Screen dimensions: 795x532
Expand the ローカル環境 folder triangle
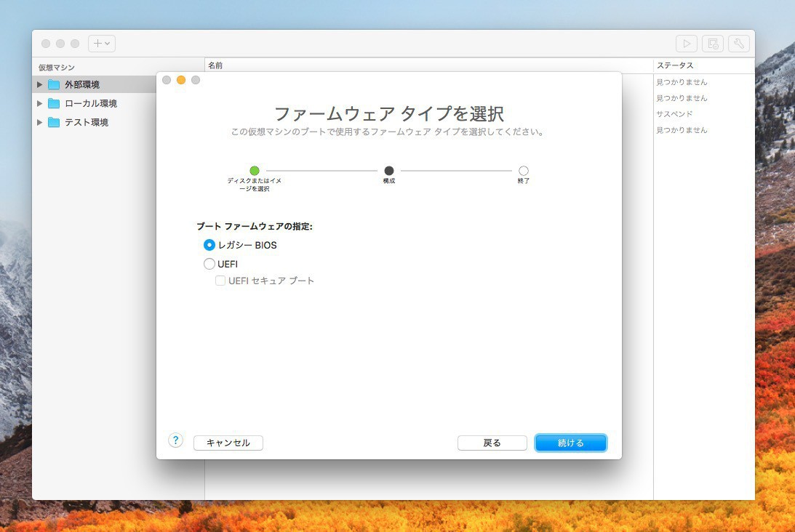39,103
